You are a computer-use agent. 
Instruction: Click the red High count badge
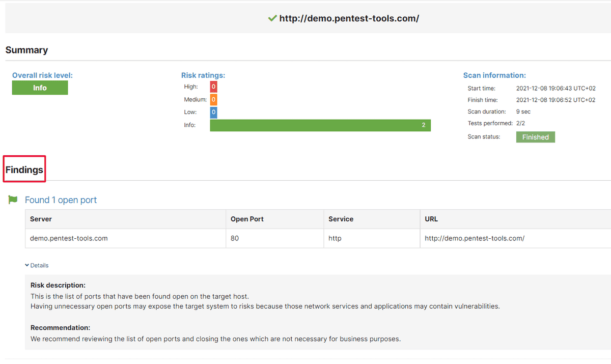click(213, 87)
